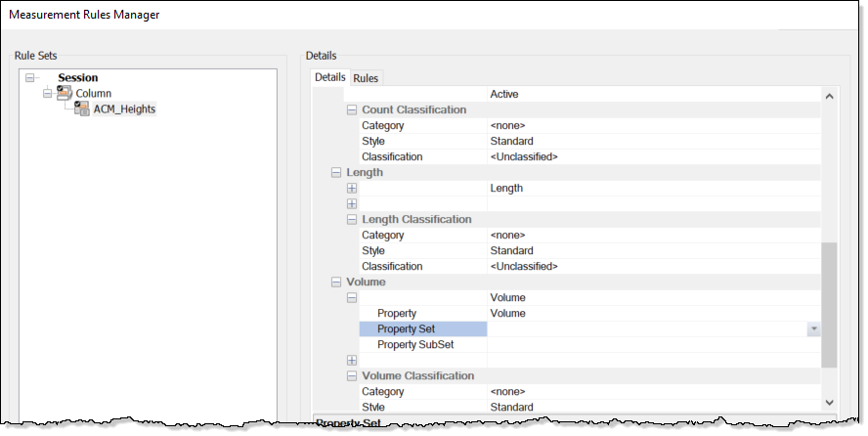Click the ACM_Heights rule set icon
This screenshot has height=436, width=868.
82,109
